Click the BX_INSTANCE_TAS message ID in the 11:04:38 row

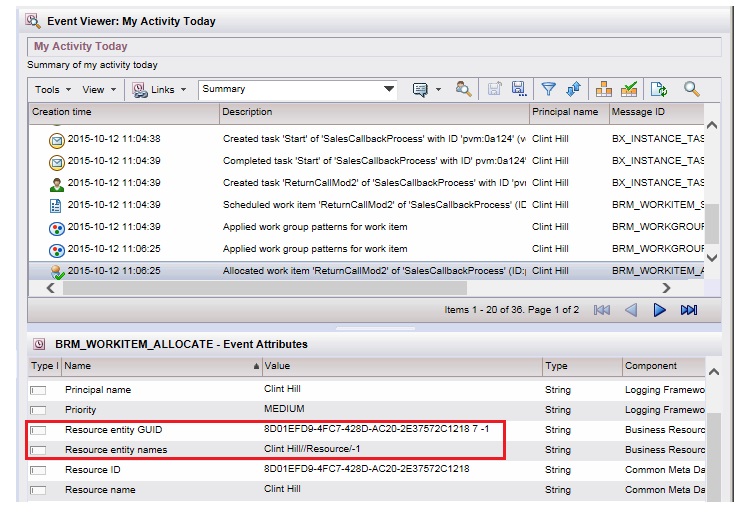658,139
